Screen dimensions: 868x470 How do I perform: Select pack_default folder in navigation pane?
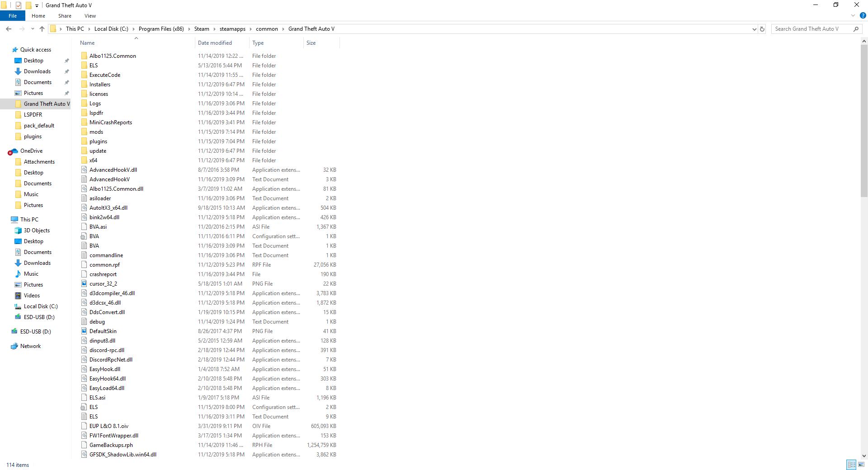tap(39, 126)
